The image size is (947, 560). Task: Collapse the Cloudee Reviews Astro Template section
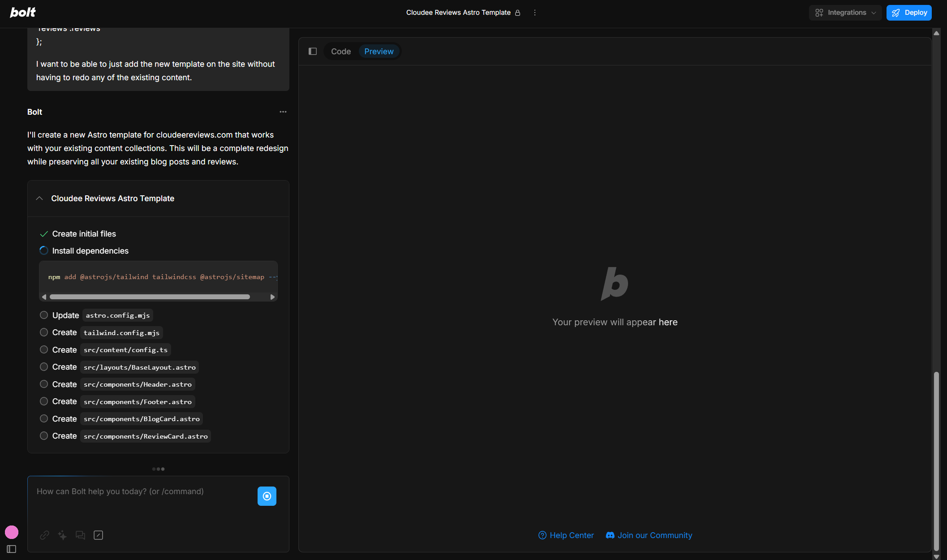tap(39, 198)
